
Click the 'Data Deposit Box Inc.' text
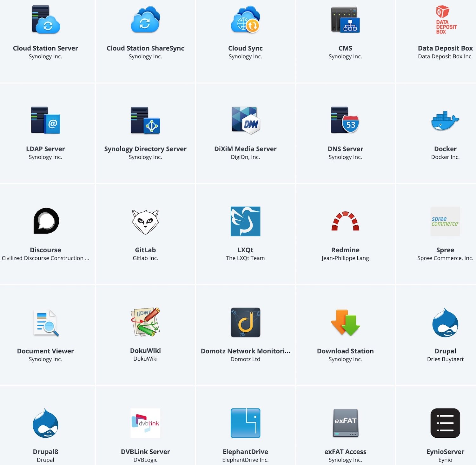pos(445,56)
